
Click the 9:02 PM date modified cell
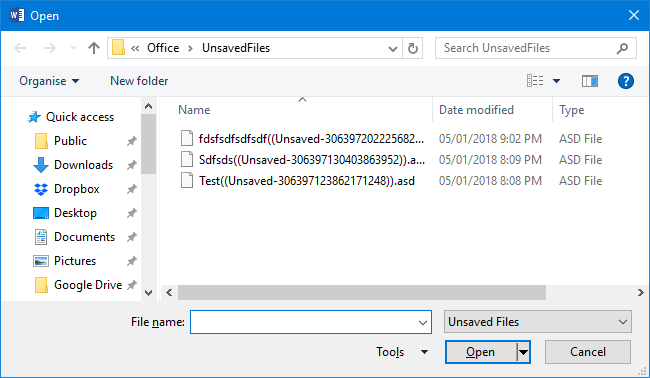(490, 139)
